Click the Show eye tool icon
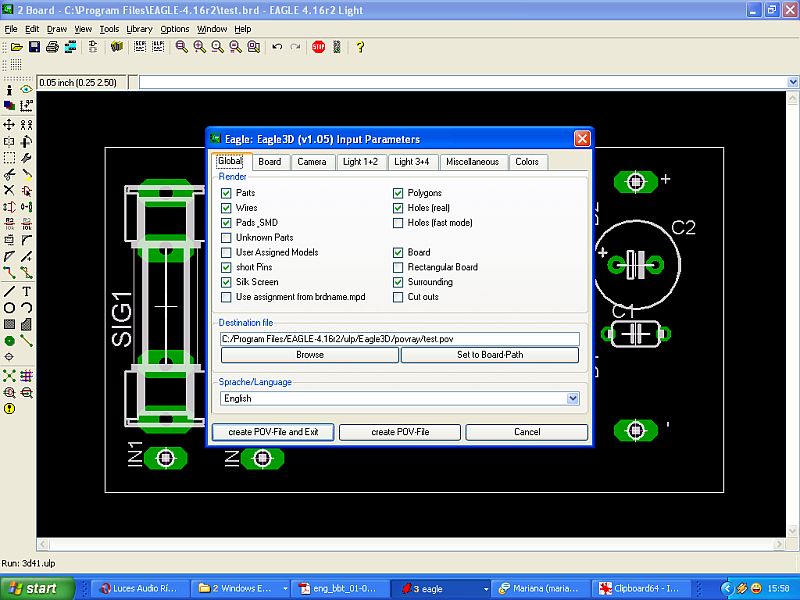The image size is (800, 600). pyautogui.click(x=27, y=90)
